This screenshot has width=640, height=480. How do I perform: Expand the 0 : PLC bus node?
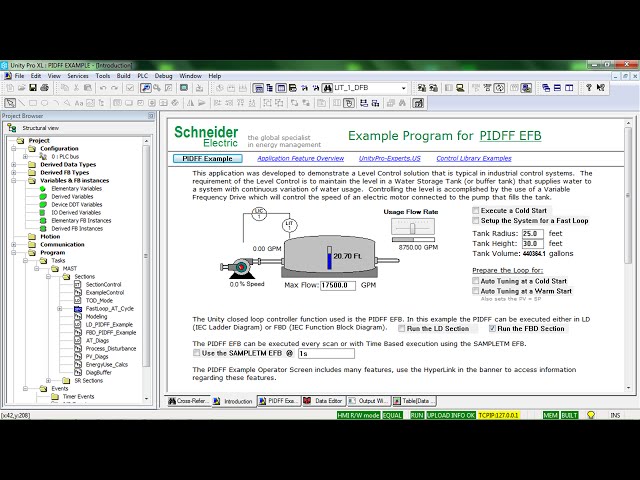[x=25, y=157]
